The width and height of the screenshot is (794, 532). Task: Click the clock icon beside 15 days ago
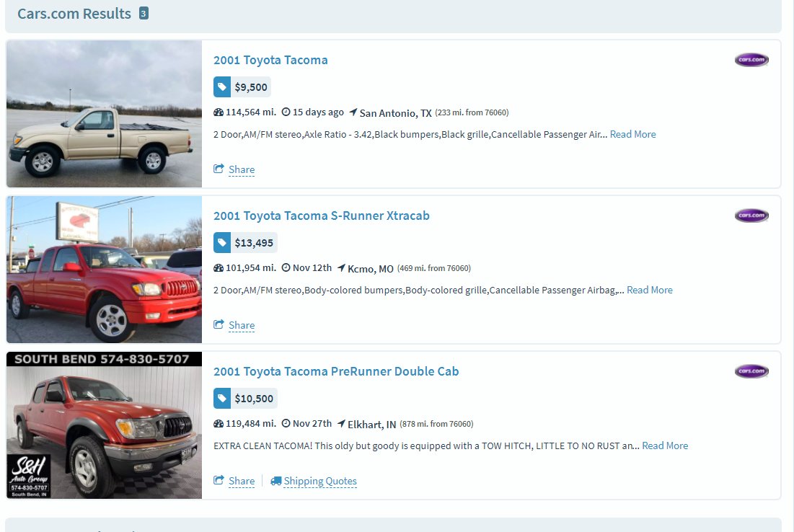click(x=286, y=112)
